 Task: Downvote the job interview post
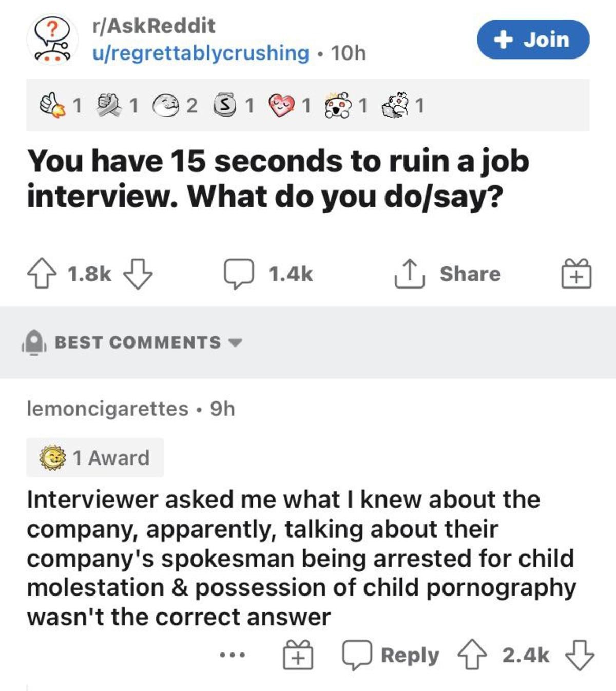point(138,274)
